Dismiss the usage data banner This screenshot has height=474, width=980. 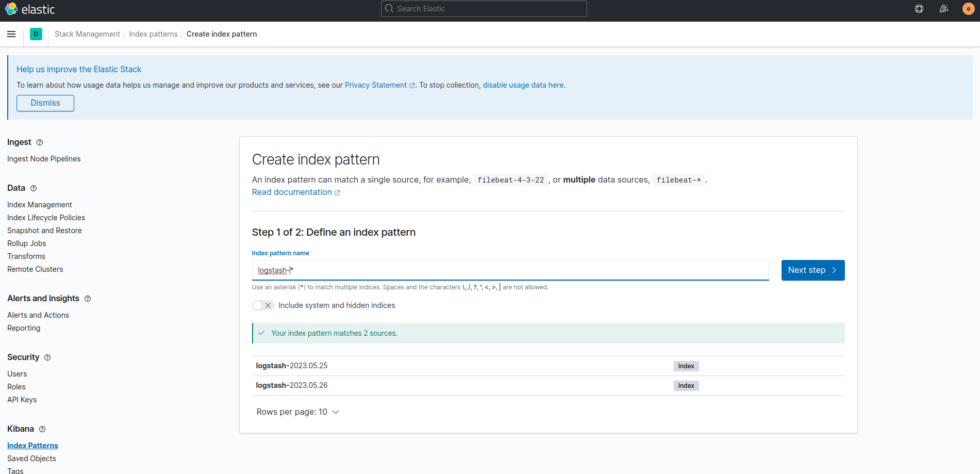click(x=45, y=103)
